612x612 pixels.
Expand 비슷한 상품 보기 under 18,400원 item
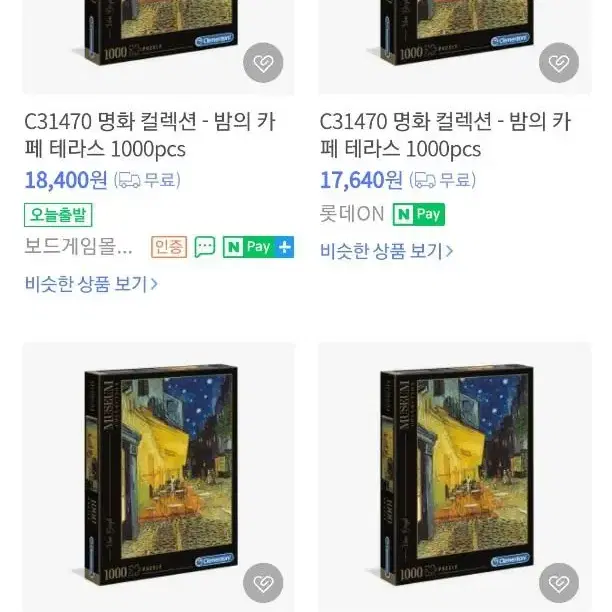(x=91, y=284)
